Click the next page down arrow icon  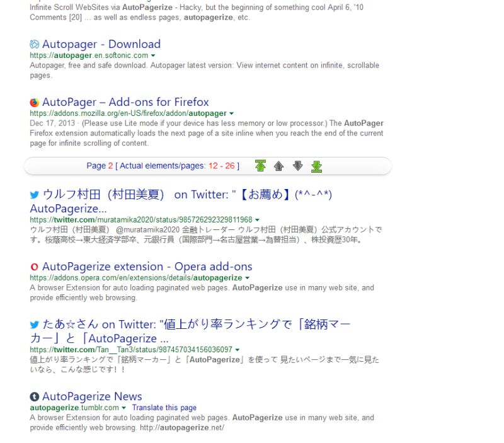point(297,166)
